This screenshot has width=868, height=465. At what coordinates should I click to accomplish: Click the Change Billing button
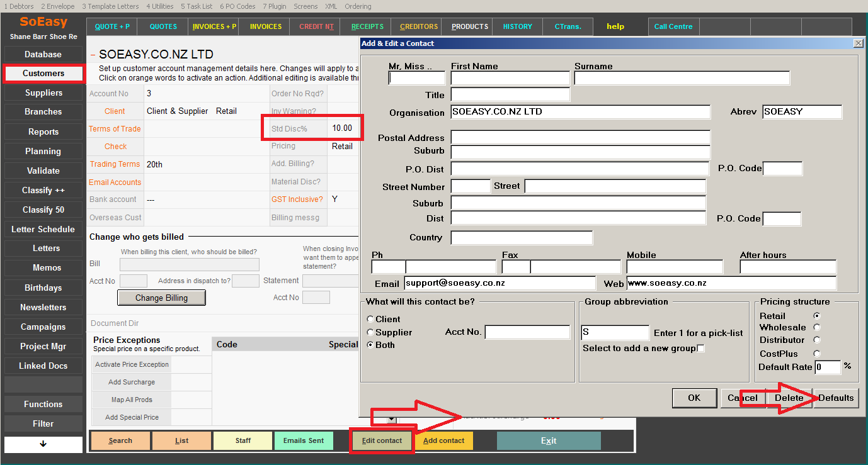(161, 298)
